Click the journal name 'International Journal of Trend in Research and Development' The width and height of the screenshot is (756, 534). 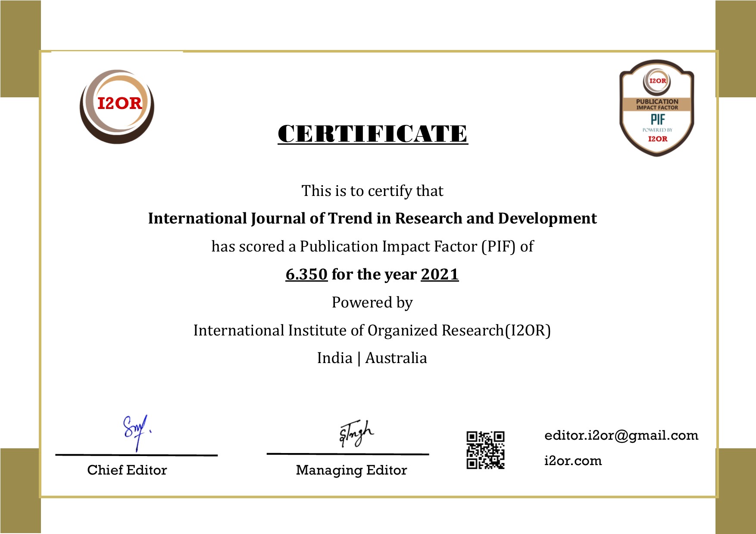(372, 218)
